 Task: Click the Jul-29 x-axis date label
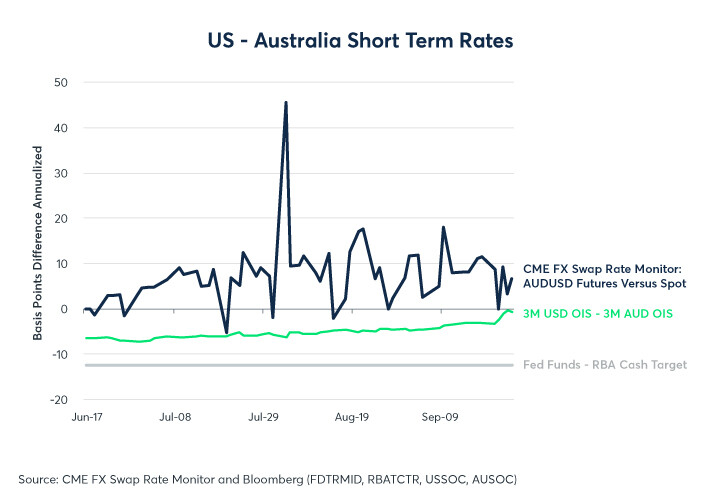264,417
